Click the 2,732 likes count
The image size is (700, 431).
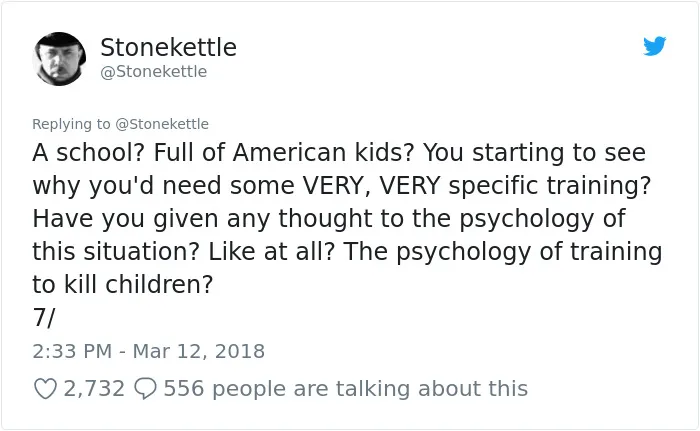click(x=94, y=389)
